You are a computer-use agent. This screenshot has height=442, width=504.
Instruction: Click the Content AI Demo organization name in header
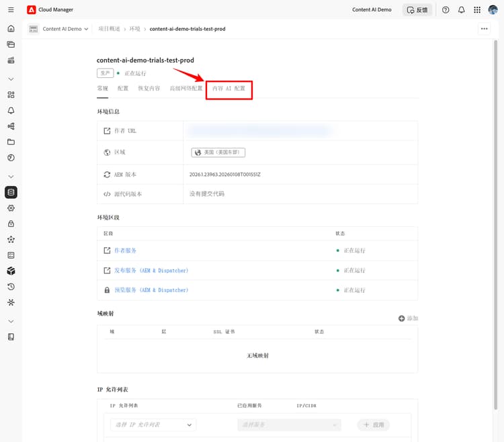(372, 9)
